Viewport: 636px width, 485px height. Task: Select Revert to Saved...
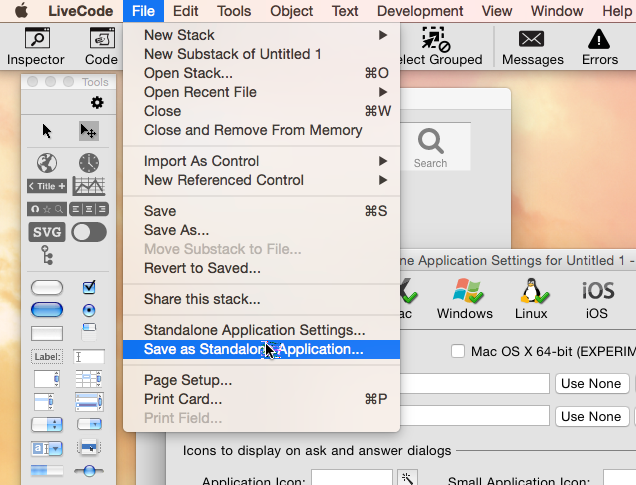click(262, 268)
